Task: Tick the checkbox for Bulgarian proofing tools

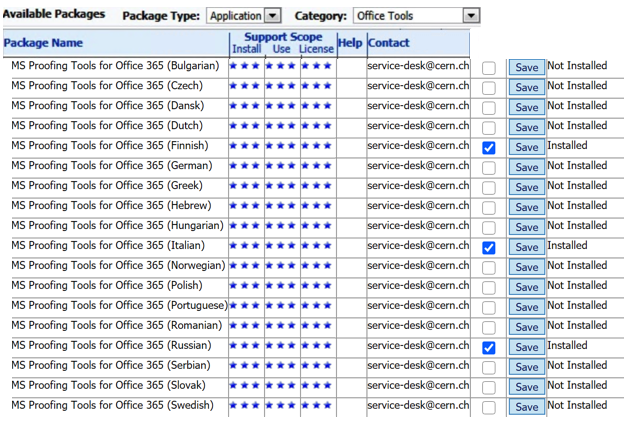Action: [489, 68]
